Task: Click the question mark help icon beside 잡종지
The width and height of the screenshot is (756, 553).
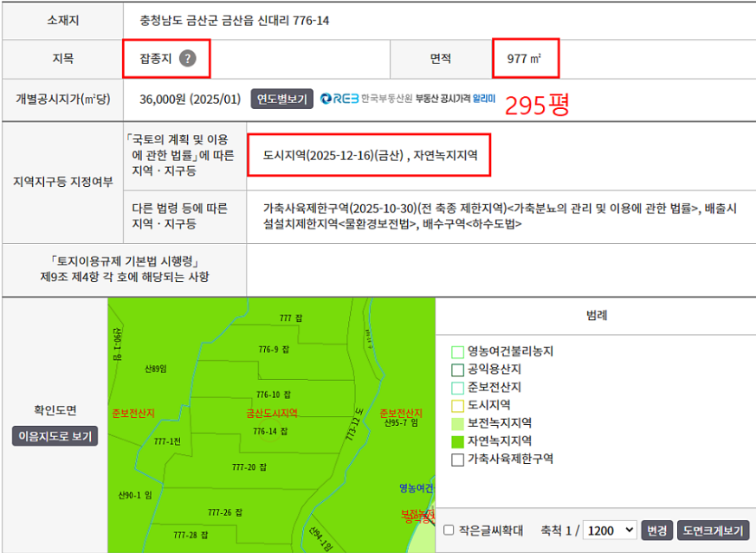Action: [x=188, y=59]
